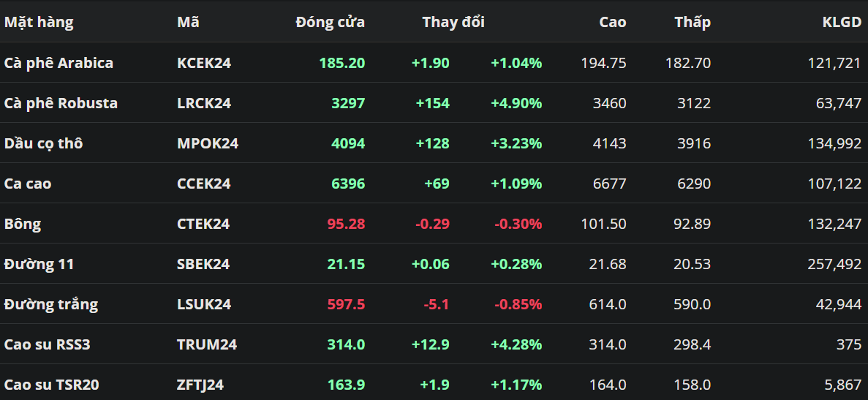Click the Mặt hàng column header

[39, 22]
